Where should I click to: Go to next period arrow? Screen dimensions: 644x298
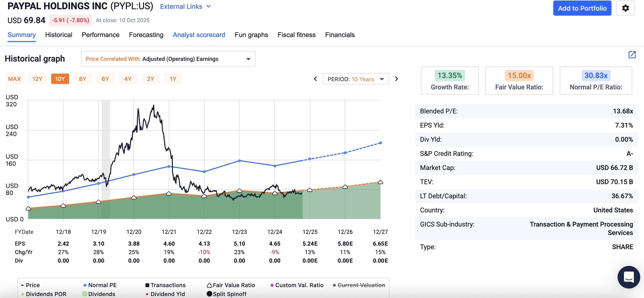(396, 79)
